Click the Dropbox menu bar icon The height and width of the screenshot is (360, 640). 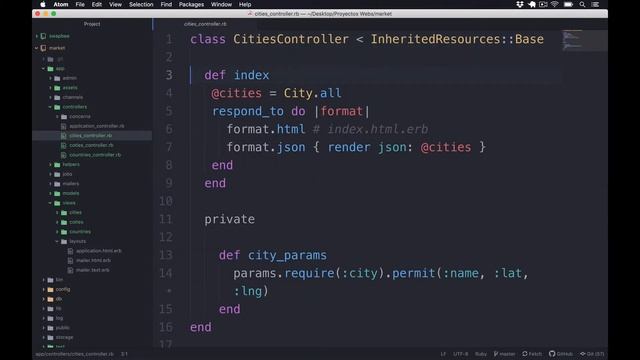coord(520,4)
